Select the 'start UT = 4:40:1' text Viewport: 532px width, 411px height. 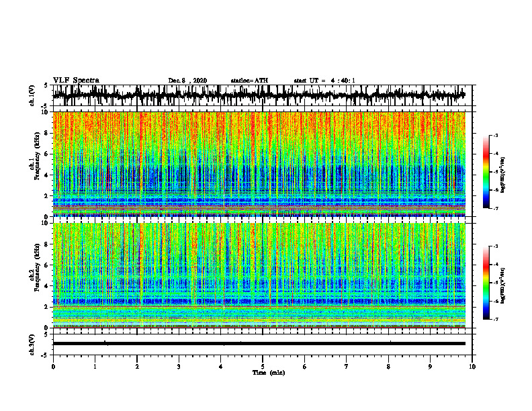[x=324, y=81]
